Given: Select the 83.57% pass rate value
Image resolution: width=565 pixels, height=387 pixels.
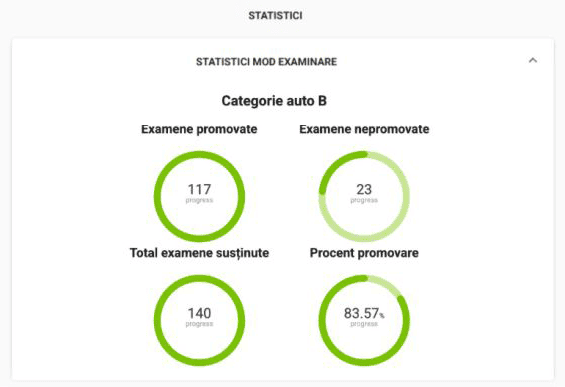Looking at the screenshot, I should [x=364, y=313].
